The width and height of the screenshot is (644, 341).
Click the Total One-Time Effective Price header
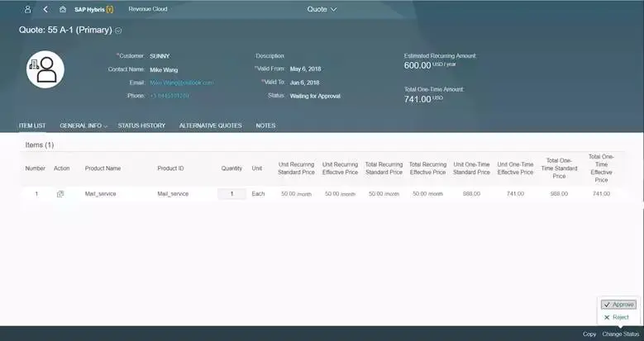coord(601,168)
